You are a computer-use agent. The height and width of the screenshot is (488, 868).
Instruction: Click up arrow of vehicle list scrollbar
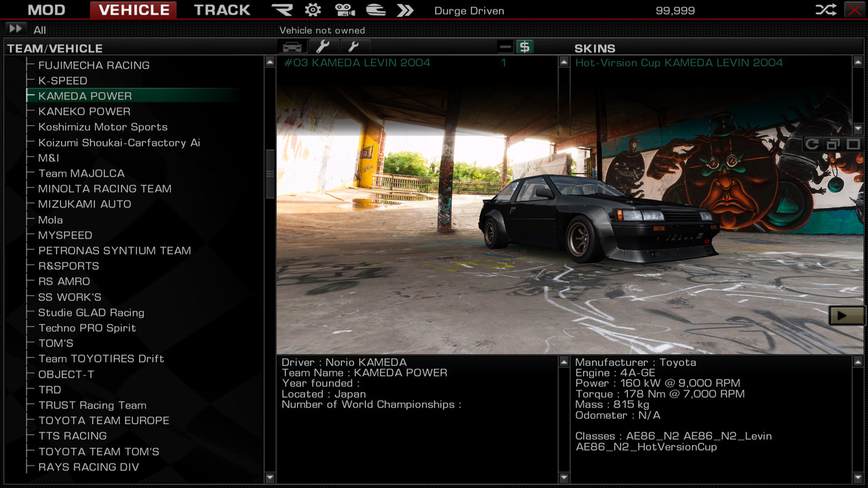564,62
